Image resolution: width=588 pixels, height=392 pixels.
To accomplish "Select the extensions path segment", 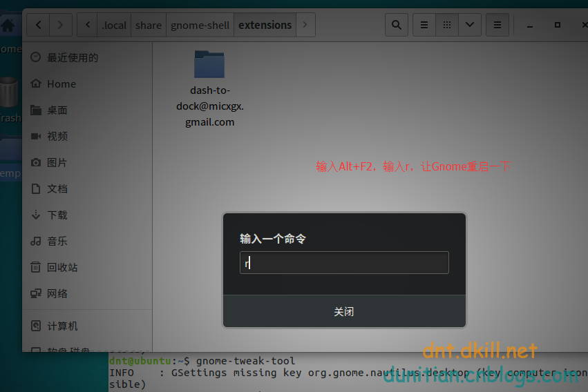I will [265, 25].
